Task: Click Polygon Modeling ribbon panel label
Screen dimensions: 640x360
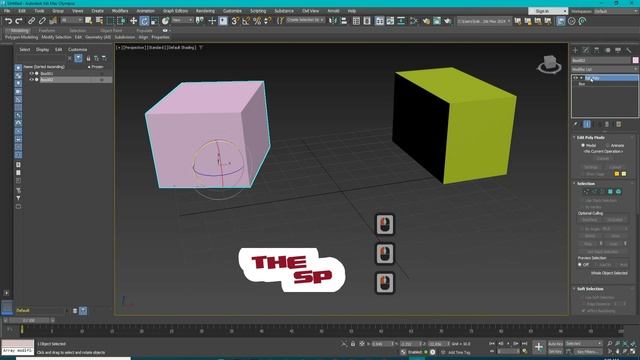Action: point(21,37)
